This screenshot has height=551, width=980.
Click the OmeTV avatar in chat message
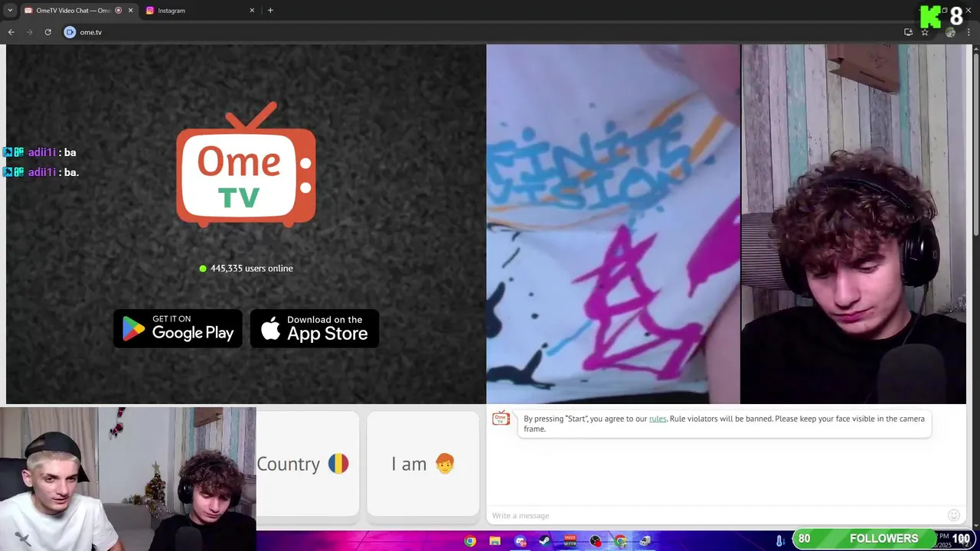[x=501, y=419]
